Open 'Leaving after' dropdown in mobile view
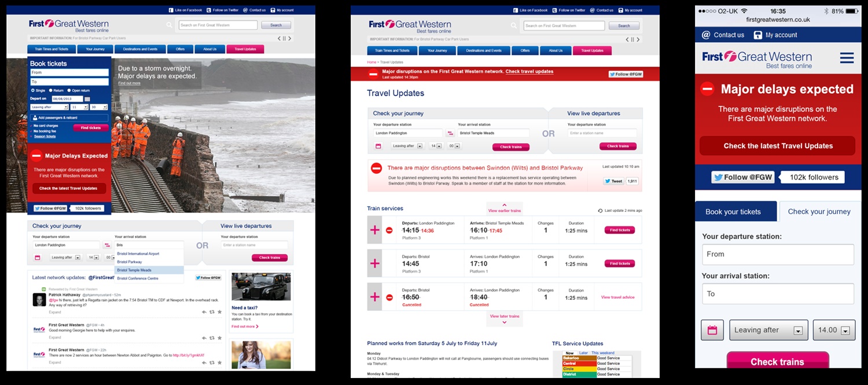The width and height of the screenshot is (868, 385). tap(768, 330)
